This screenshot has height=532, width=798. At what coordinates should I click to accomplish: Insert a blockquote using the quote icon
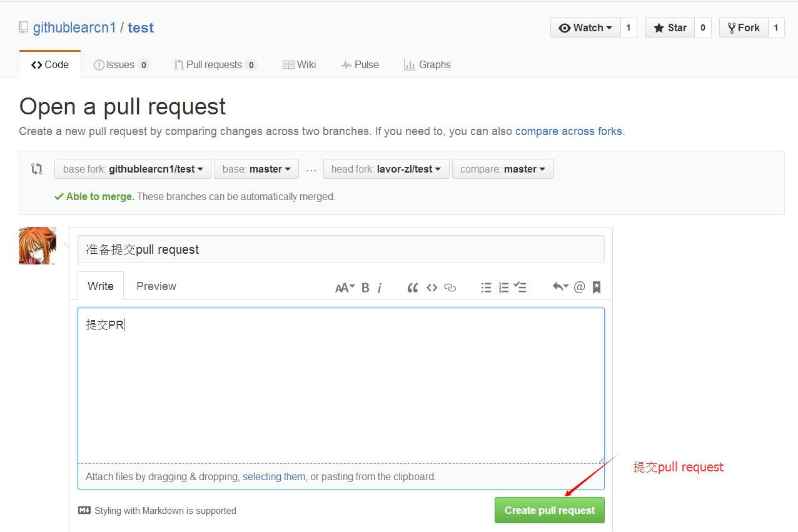(412, 287)
